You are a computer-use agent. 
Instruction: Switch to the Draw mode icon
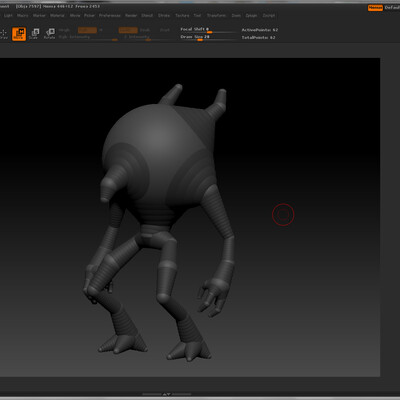pyautogui.click(x=3, y=34)
